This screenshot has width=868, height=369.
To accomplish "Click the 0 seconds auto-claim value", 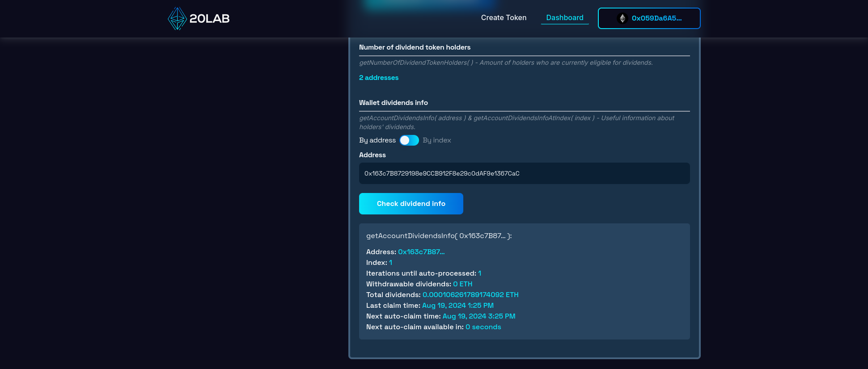I will pos(483,327).
